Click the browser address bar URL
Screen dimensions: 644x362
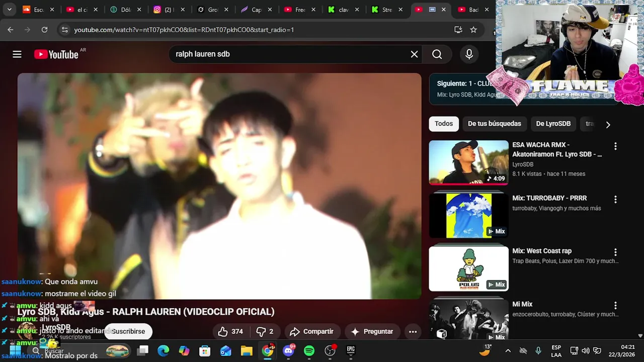184,30
